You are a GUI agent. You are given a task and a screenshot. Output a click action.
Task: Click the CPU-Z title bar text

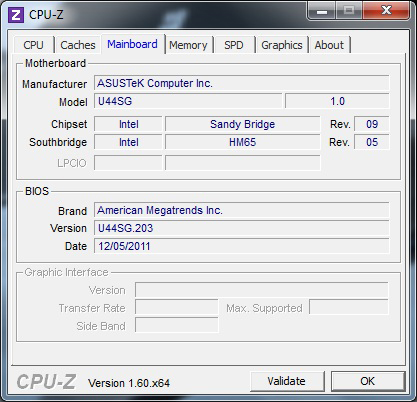pyautogui.click(x=46, y=15)
